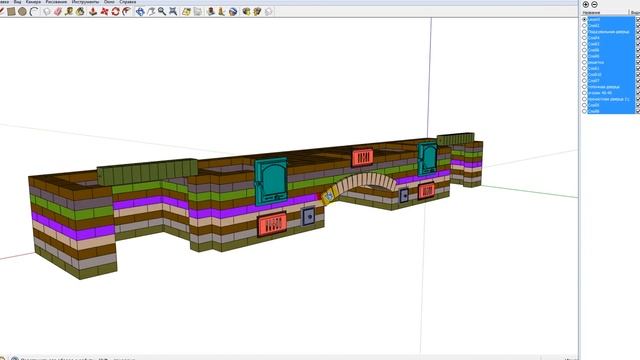The image size is (640, 360).
Task: Open the Вид menu
Action: (x=17, y=2)
